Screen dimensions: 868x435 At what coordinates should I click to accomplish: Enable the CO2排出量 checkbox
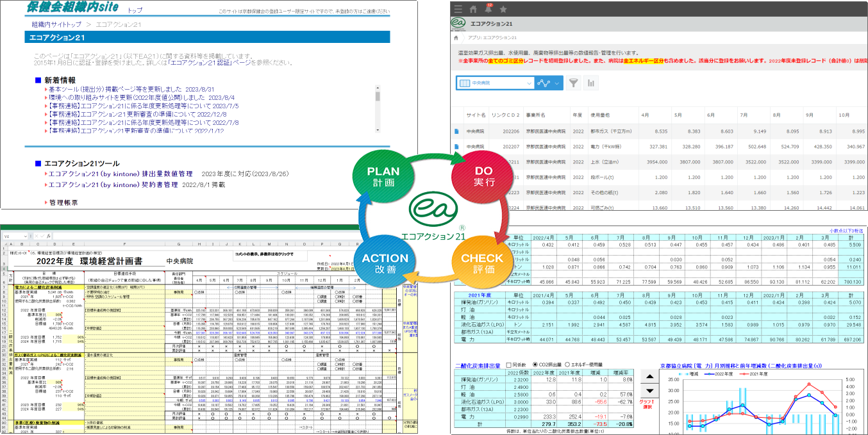535,364
